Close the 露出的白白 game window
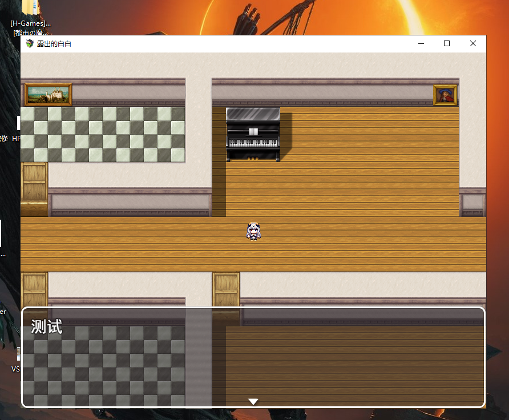509x420 pixels. tap(473, 43)
